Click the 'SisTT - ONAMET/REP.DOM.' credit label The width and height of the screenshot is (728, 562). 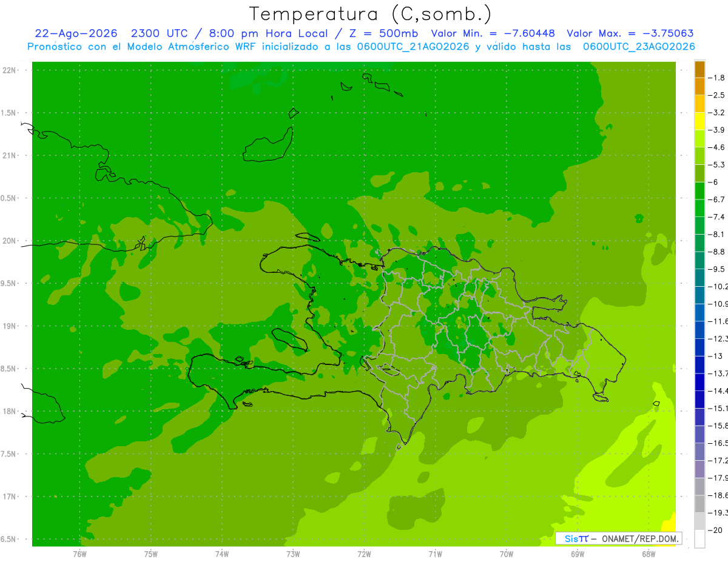click(619, 538)
